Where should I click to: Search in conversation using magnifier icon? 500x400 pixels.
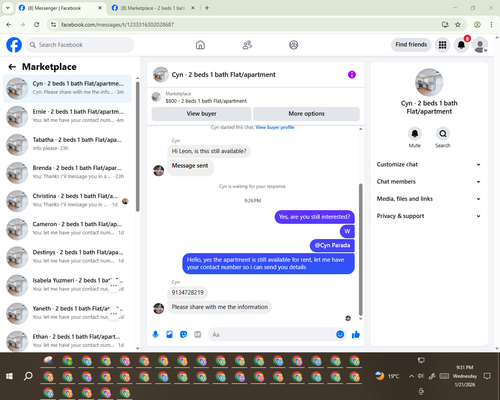(443, 134)
